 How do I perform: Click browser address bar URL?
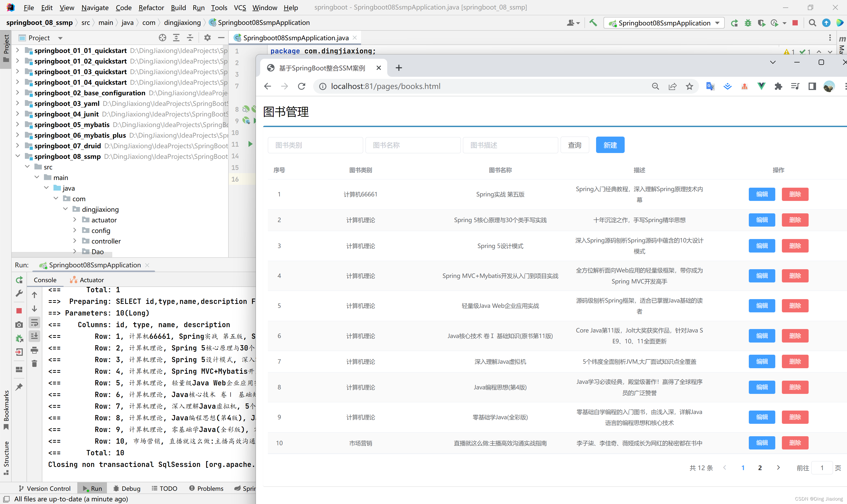pyautogui.click(x=385, y=86)
